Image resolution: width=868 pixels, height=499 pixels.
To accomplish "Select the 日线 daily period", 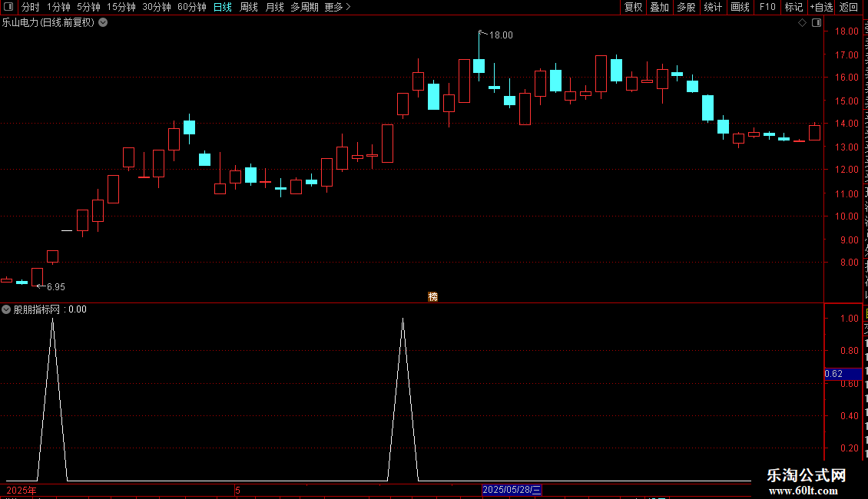I will coord(223,7).
